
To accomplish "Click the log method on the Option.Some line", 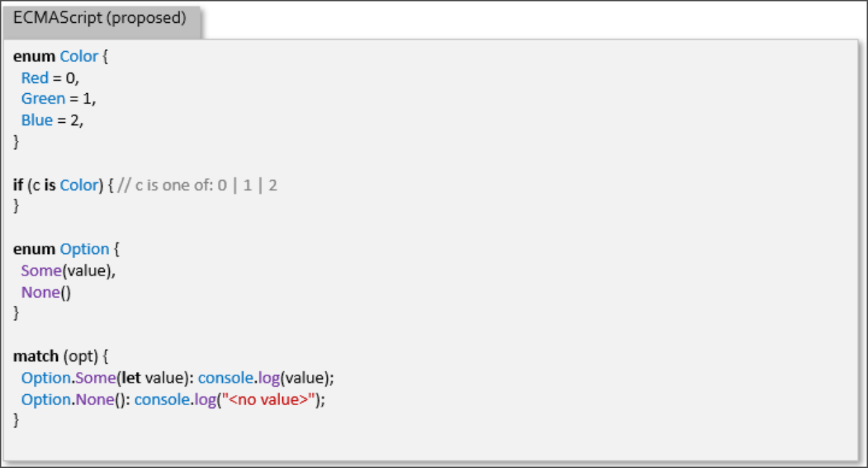I will (x=268, y=378).
